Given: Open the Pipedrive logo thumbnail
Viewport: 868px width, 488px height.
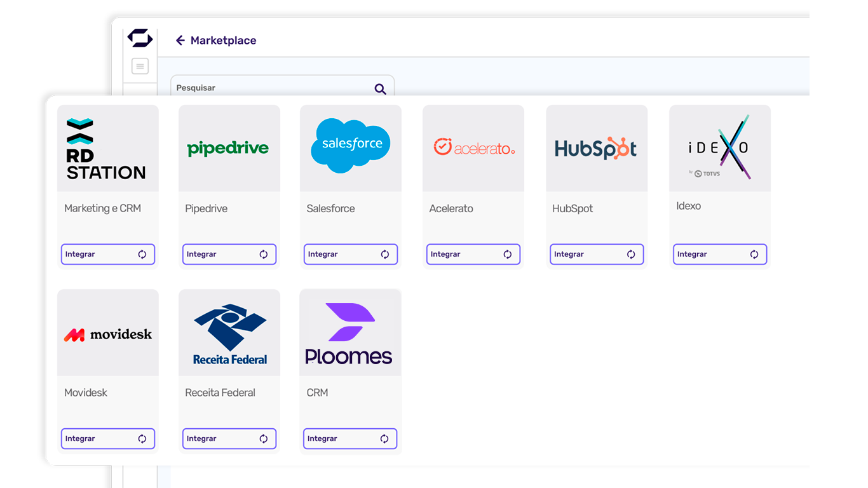Looking at the screenshot, I should (229, 148).
